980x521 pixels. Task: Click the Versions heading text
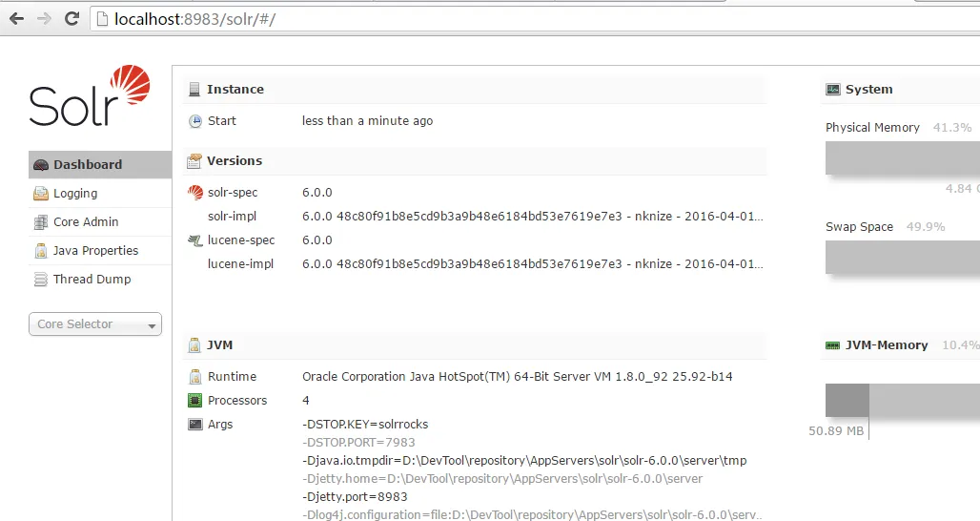click(x=235, y=160)
